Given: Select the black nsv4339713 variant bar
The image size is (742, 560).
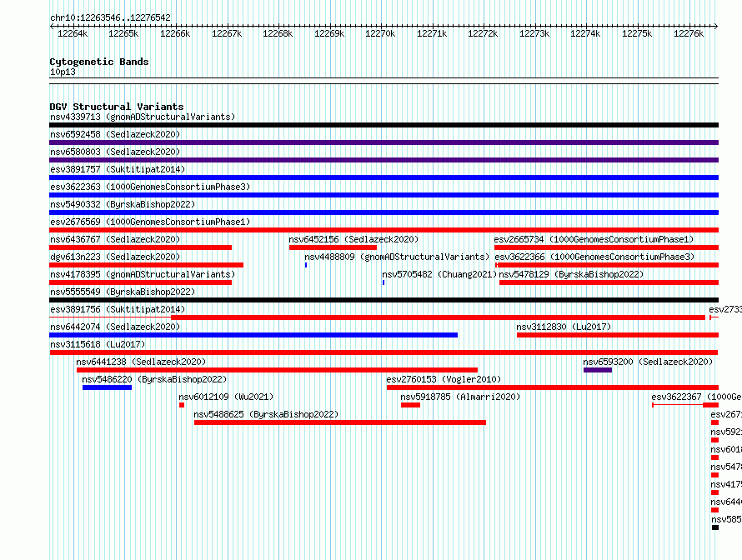Looking at the screenshot, I should click(384, 125).
